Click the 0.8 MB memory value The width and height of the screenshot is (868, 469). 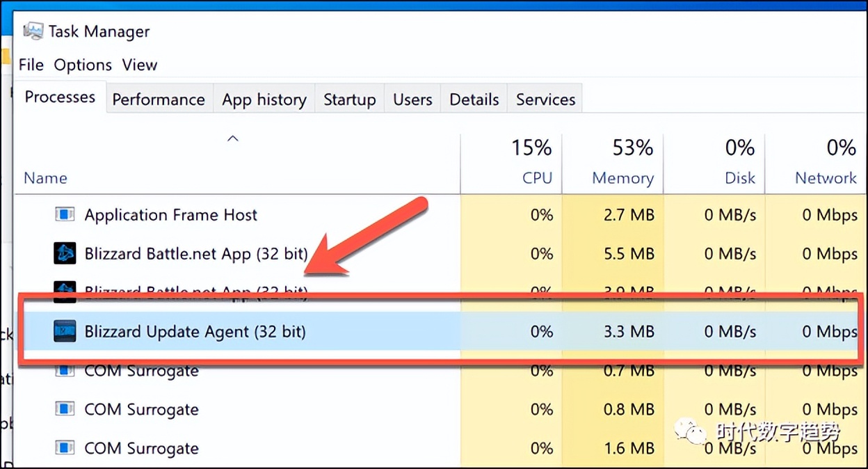(x=629, y=409)
